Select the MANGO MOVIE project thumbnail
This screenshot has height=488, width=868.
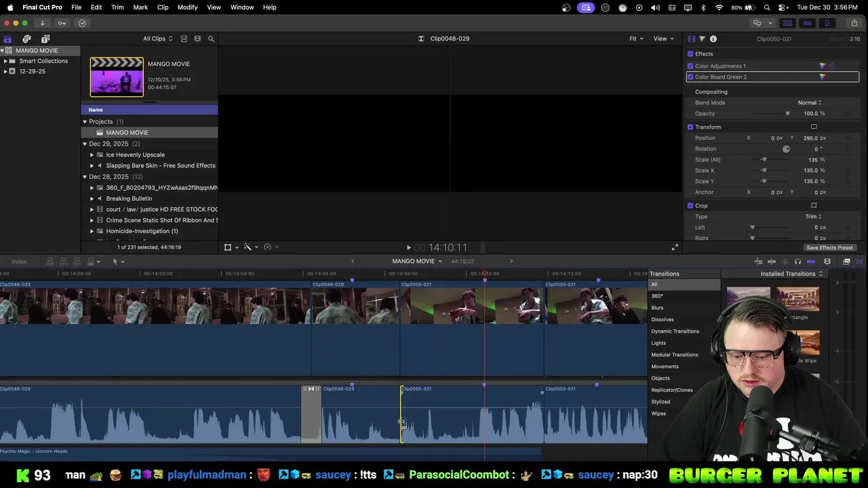coord(117,77)
